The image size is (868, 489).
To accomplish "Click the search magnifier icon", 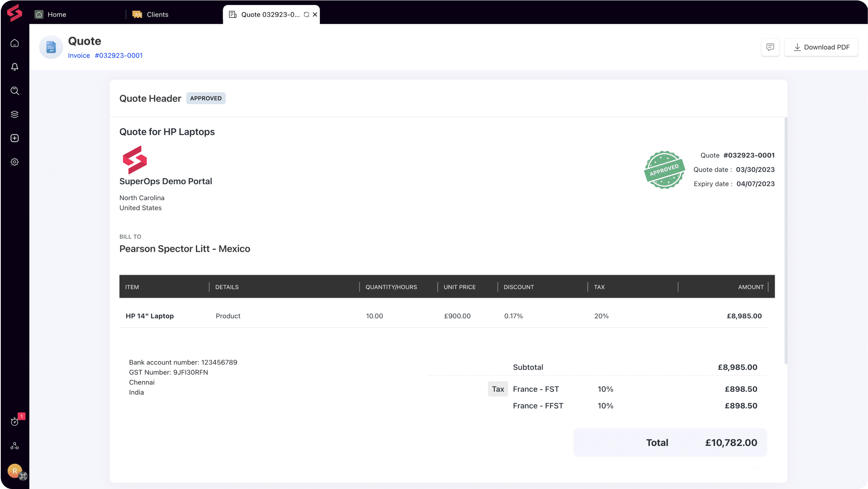I will coord(14,91).
